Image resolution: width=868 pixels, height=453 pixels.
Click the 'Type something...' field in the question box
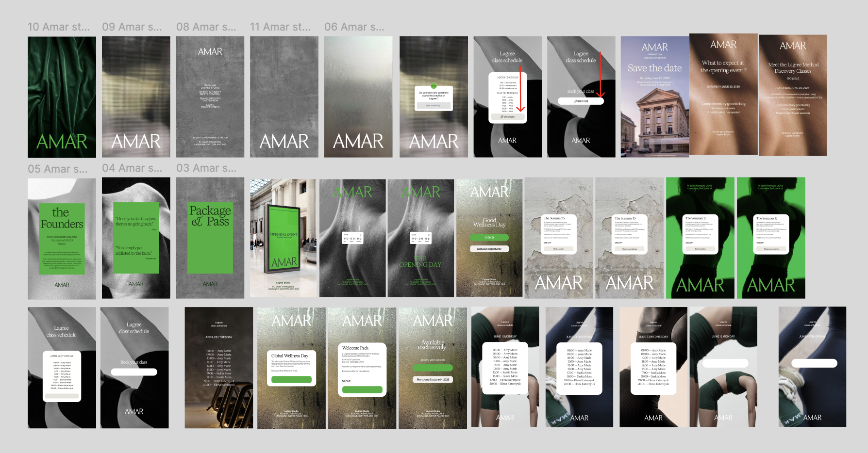(434, 105)
